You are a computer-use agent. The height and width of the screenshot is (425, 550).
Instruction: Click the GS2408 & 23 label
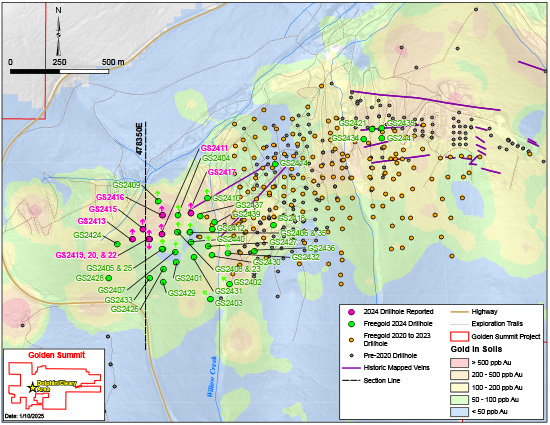coord(238,269)
